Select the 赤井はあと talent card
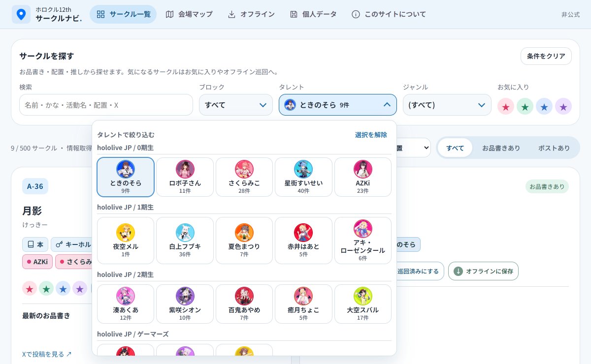This screenshot has height=364, width=591. click(303, 241)
